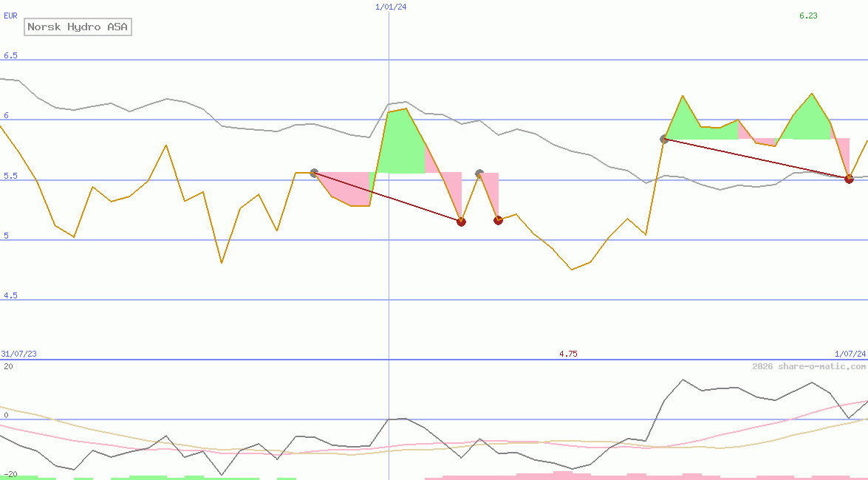Click the 1/07/24 end date label

pos(850,354)
